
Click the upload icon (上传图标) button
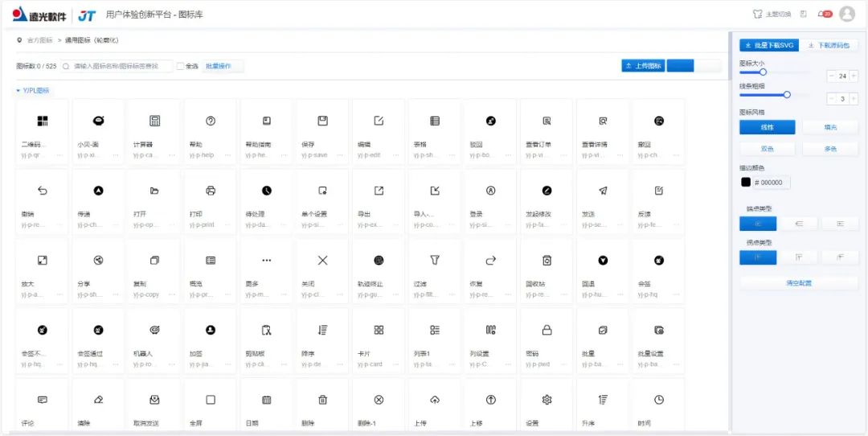643,66
